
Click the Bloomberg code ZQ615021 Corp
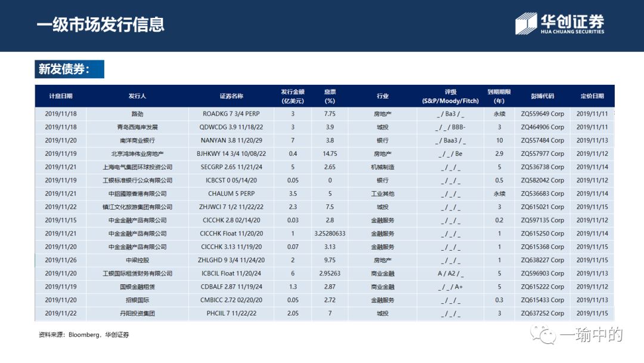[543, 207]
